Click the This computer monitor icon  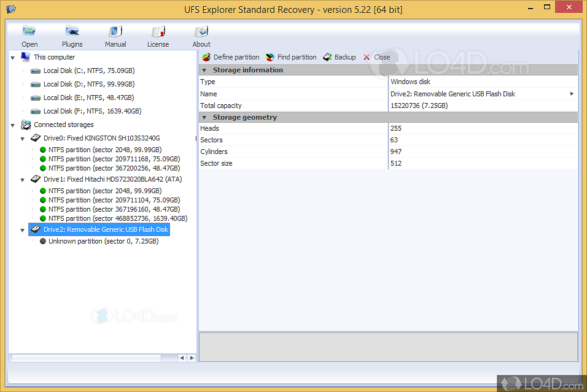click(x=25, y=57)
